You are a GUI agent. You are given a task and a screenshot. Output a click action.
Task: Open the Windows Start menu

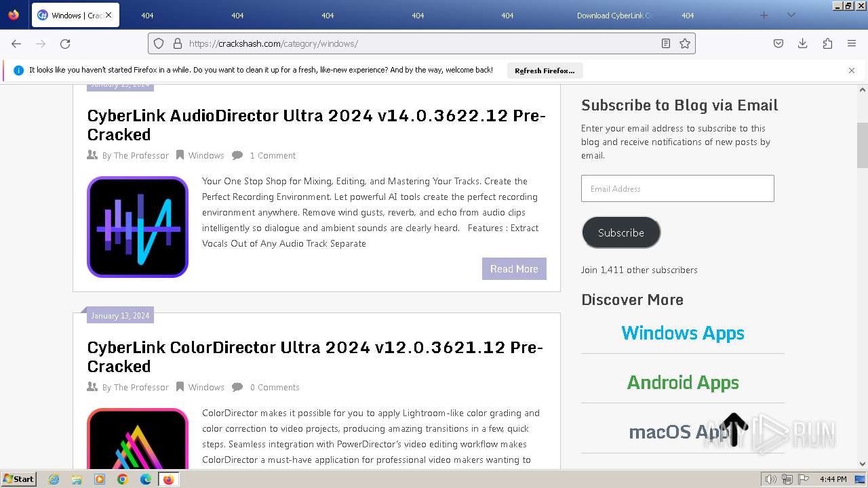click(x=19, y=479)
